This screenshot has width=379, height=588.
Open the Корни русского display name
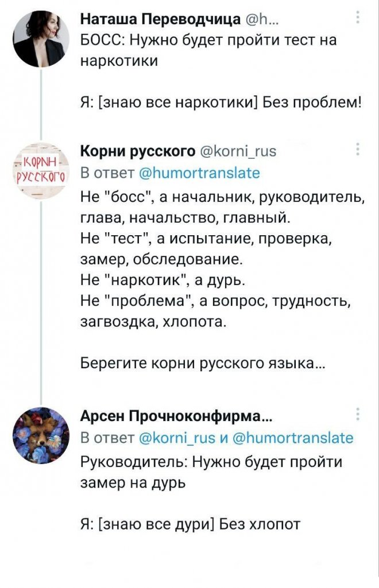[x=137, y=151]
